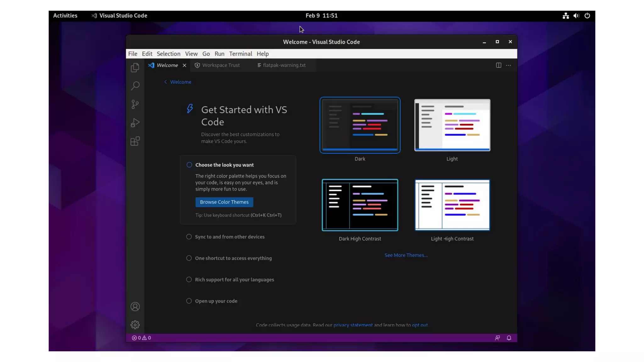Image resolution: width=644 pixels, height=362 pixels.
Task: Choose the Light theme thumbnail
Action: (452, 125)
